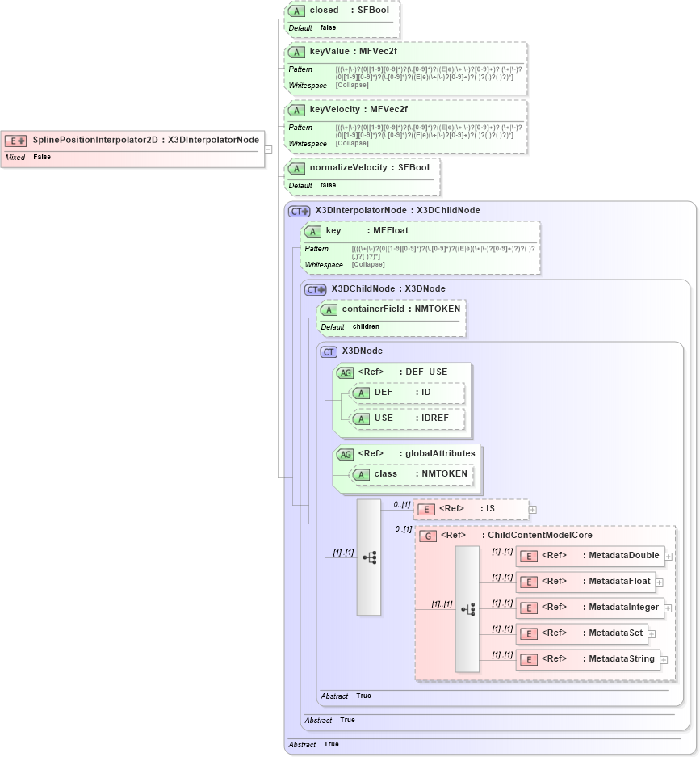Click the key attribute Pattern expression text
This screenshot has width=700, height=757.
tap(443, 253)
